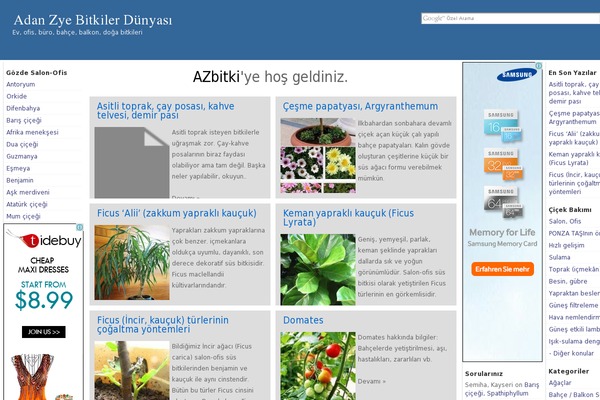Screen dimensions: 600x400
Task: Open Aşk merdiveni link
Action: click(x=28, y=192)
